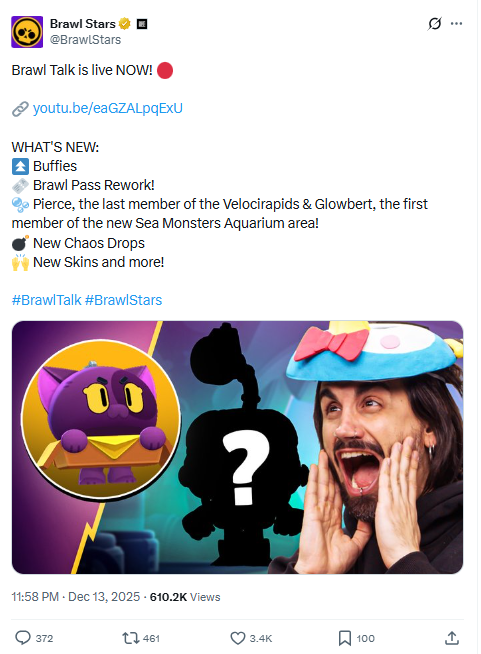Click the @BrawlStars handle
This screenshot has width=481, height=654.
click(x=86, y=40)
